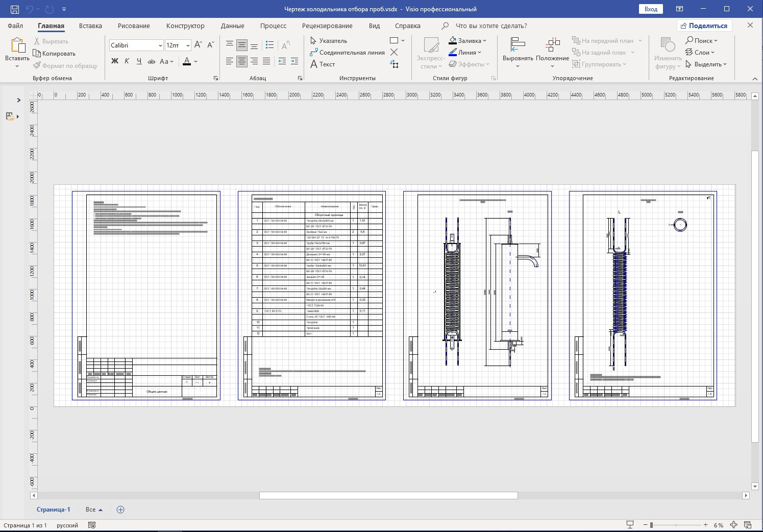Screen dimensions: 763x532
Task: Open the Calibri font name dropdown
Action: click(x=160, y=45)
